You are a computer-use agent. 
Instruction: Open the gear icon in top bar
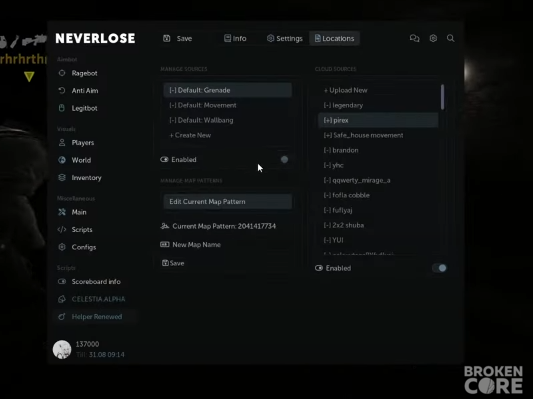[x=433, y=38]
